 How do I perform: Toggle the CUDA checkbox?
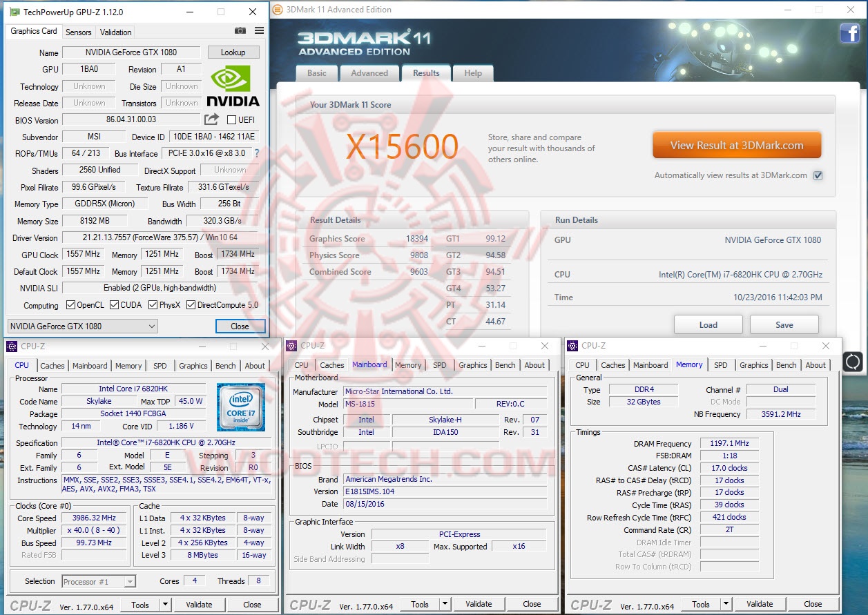click(113, 305)
